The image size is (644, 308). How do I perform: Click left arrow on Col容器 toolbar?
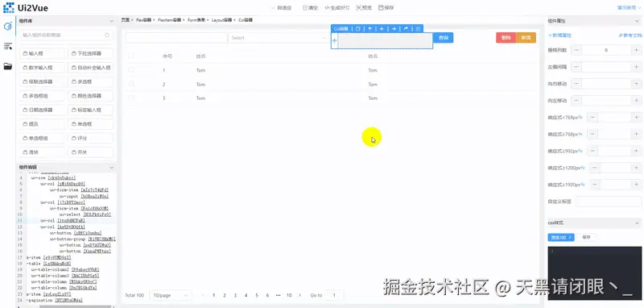click(x=382, y=29)
